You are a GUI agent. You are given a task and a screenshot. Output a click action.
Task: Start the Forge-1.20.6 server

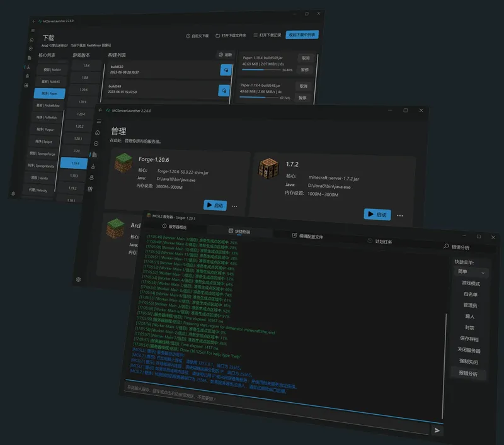click(x=215, y=205)
